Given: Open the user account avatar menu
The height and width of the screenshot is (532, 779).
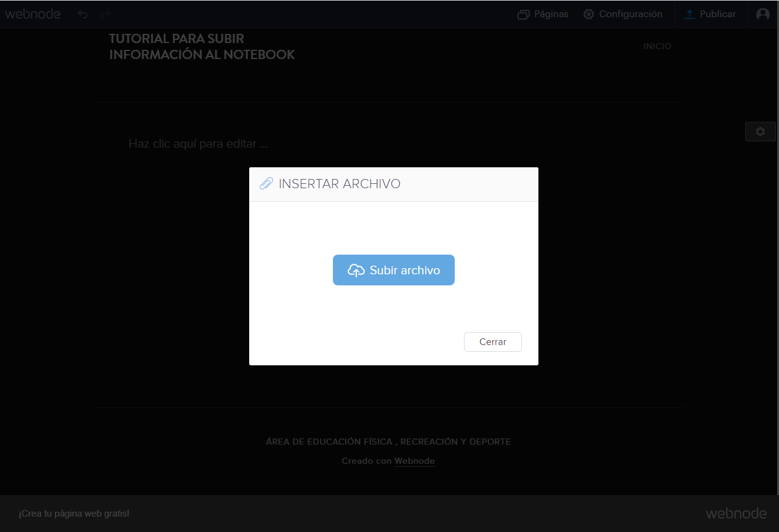Looking at the screenshot, I should pyautogui.click(x=763, y=14).
